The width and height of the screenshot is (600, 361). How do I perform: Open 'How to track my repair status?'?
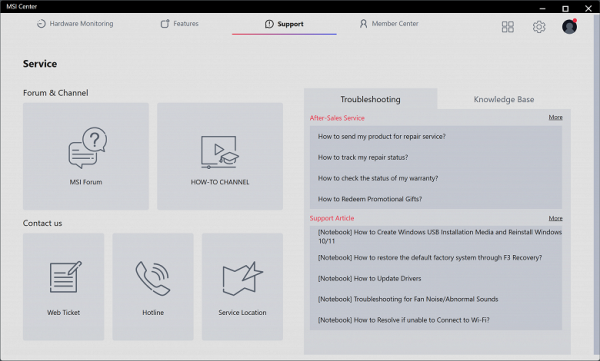363,157
